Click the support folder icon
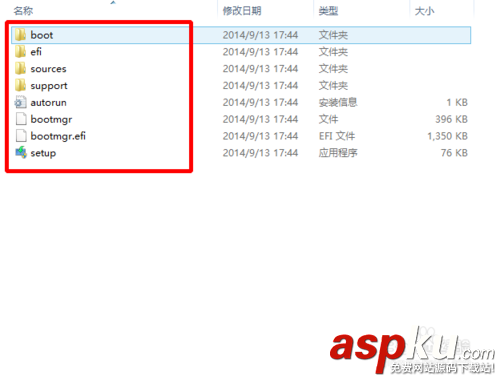 [20, 85]
